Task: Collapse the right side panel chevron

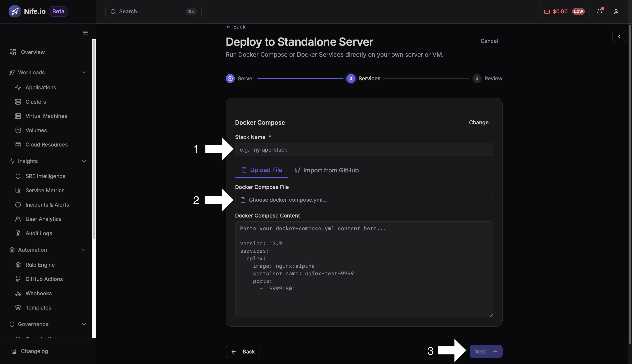Action: pyautogui.click(x=619, y=36)
